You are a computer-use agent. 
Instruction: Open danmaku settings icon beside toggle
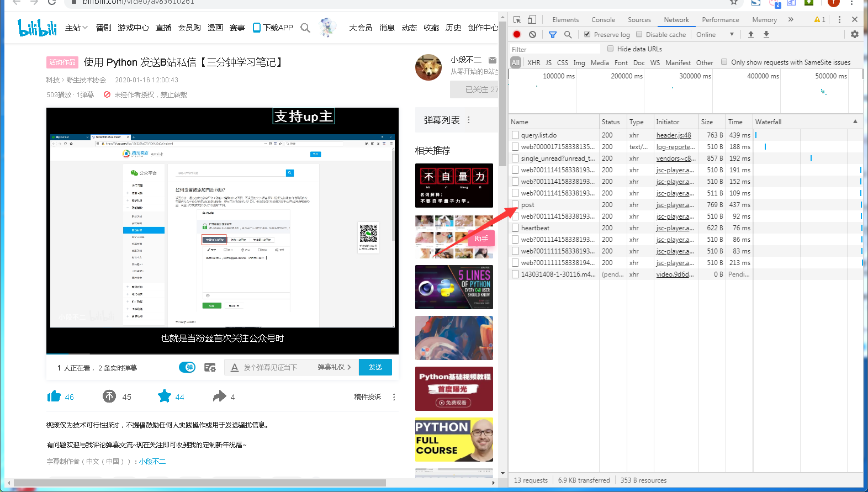(x=210, y=367)
